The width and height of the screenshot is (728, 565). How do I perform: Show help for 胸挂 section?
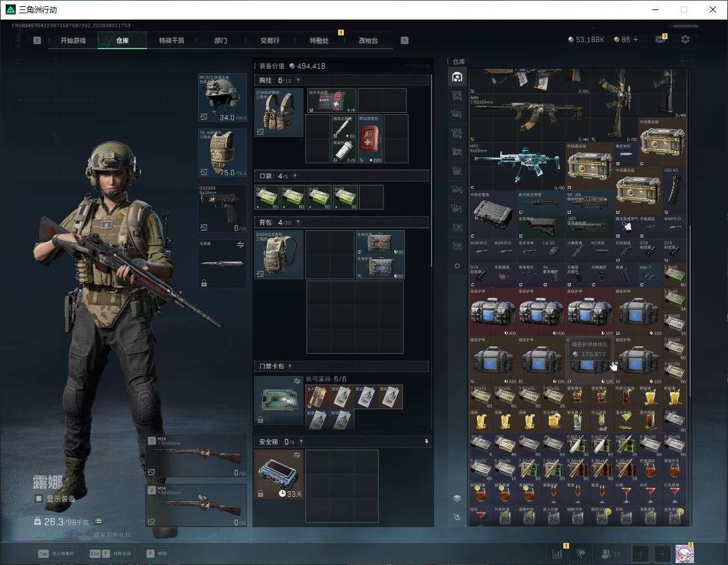pyautogui.click(x=298, y=80)
